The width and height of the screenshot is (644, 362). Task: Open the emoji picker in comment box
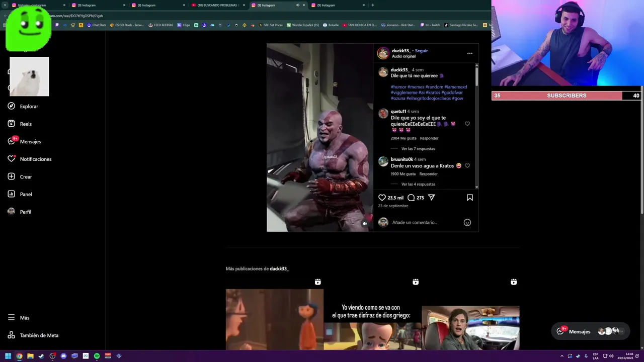point(467,222)
